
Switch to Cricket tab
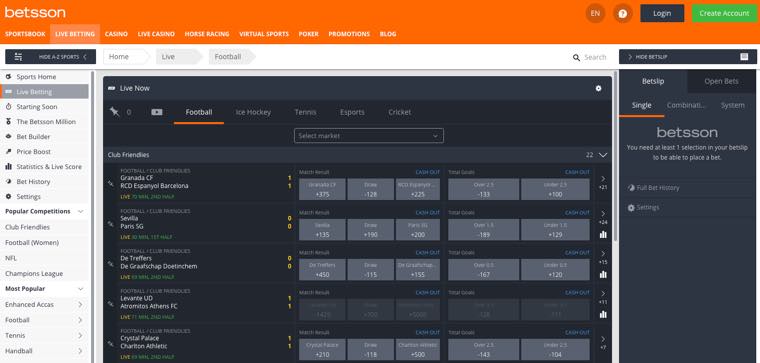pyautogui.click(x=399, y=112)
